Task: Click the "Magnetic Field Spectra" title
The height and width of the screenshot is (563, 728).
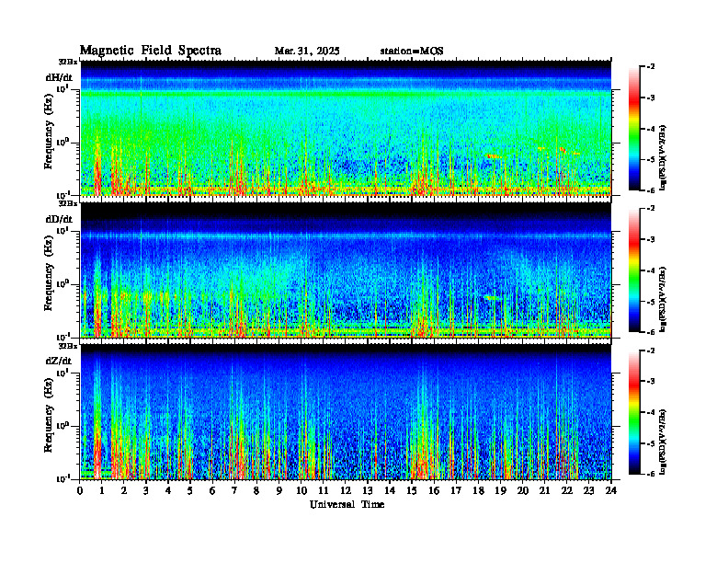Action: point(151,51)
